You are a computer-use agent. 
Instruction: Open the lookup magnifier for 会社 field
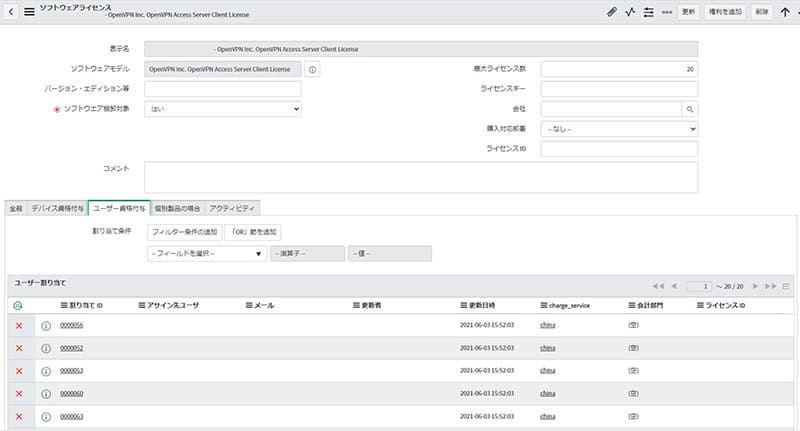tap(690, 109)
